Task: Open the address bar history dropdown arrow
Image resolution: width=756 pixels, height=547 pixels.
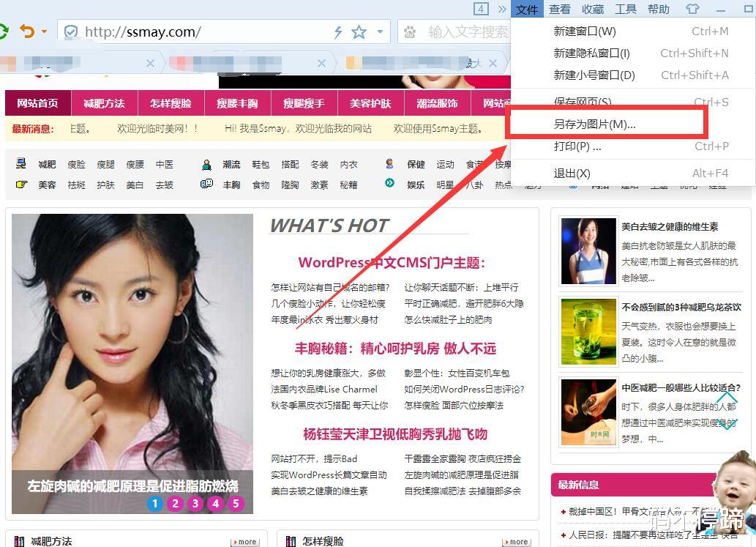Action: click(x=379, y=31)
